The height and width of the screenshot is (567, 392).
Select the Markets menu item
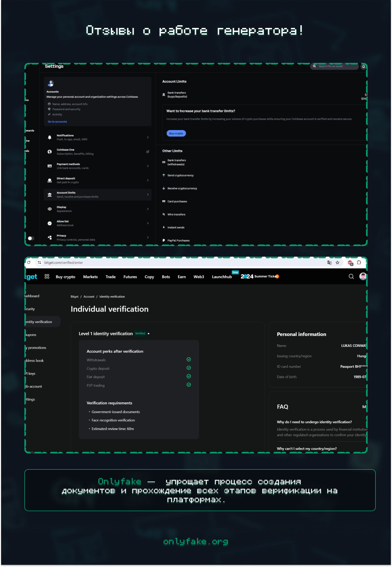90,277
